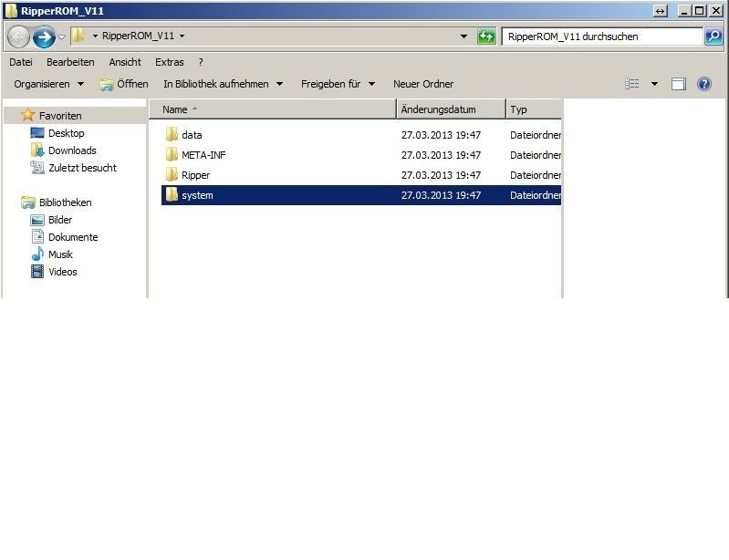Click the META-INF folder name
729x560 pixels.
click(203, 155)
